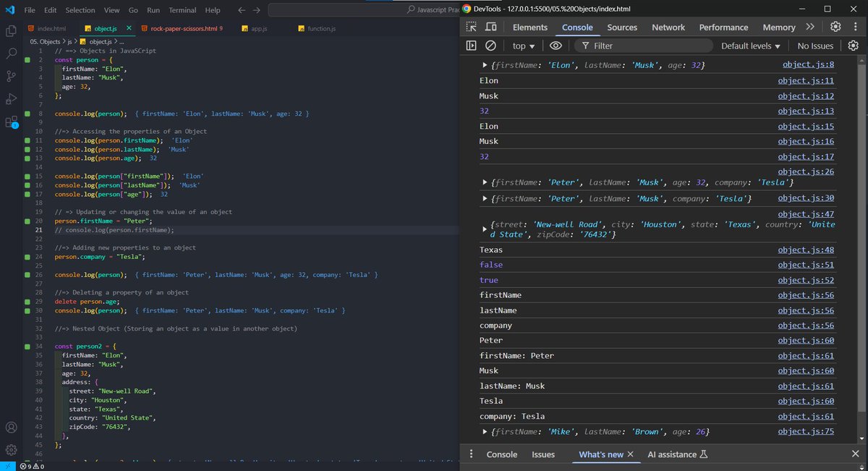Switch to the Performance tab in DevTools
This screenshot has height=471, width=868.
[x=723, y=27]
